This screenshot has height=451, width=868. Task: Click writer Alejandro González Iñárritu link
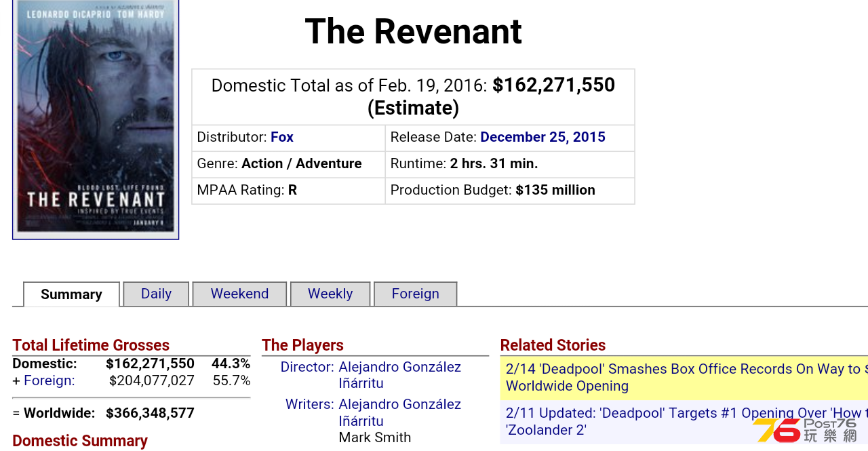(x=399, y=412)
